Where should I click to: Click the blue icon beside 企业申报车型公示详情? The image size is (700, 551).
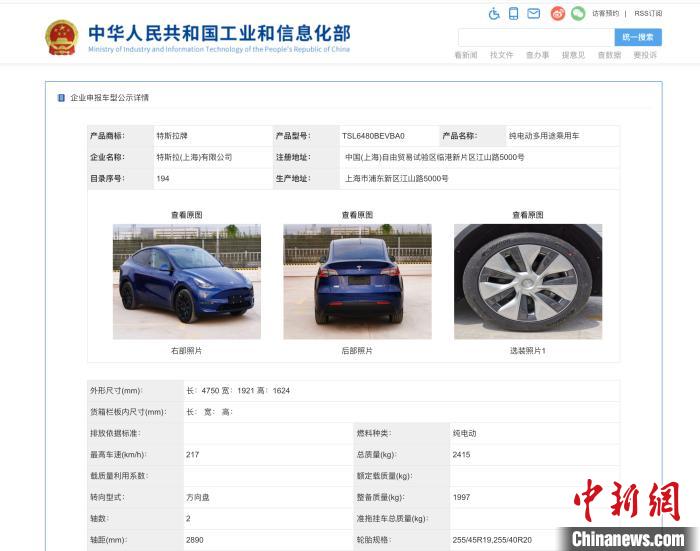point(62,98)
